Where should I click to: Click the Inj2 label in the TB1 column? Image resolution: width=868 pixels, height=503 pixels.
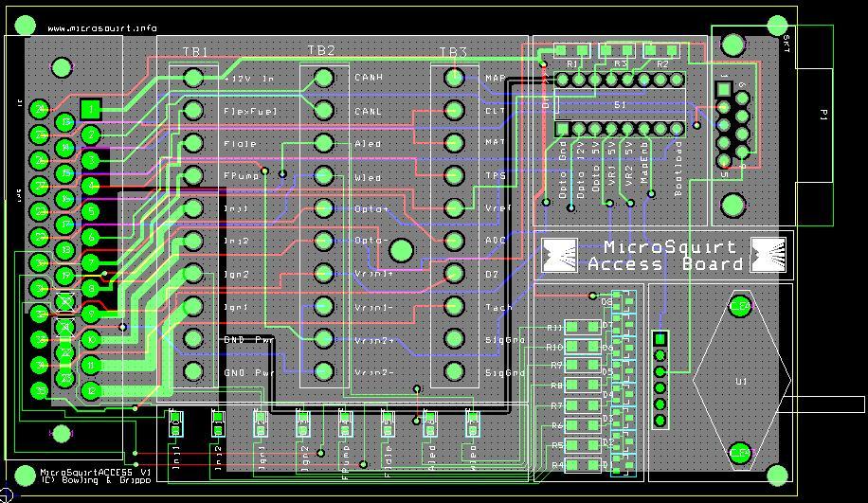[x=236, y=242]
